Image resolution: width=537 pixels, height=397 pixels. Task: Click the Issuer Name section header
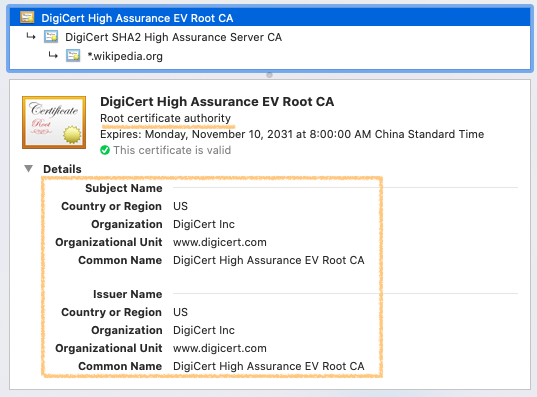[127, 294]
